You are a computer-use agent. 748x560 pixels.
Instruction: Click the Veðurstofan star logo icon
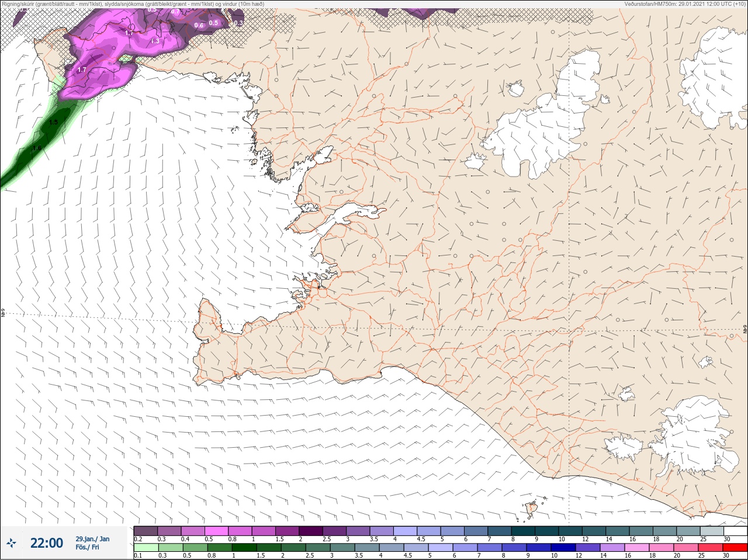[x=11, y=543]
